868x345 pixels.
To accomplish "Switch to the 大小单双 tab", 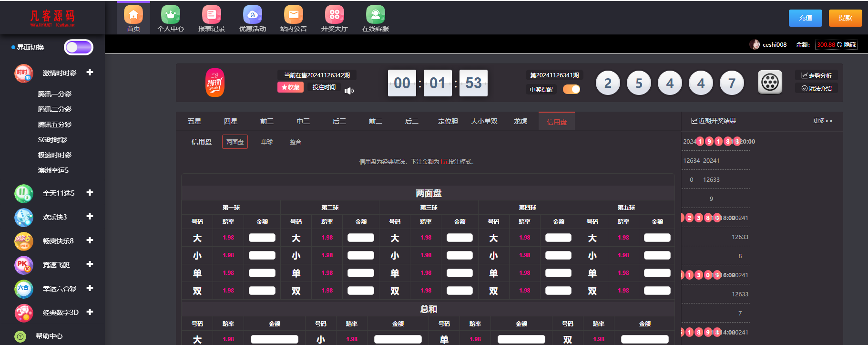I will coord(484,121).
